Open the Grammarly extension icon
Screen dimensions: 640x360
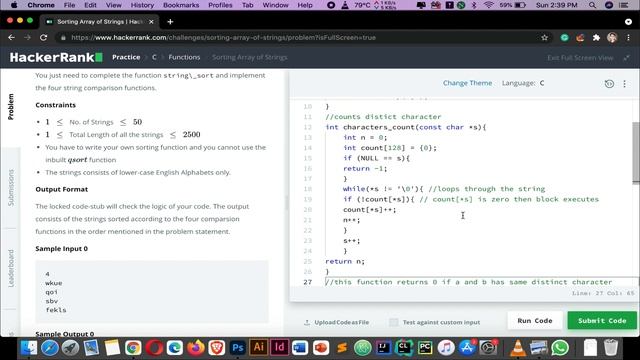click(564, 38)
